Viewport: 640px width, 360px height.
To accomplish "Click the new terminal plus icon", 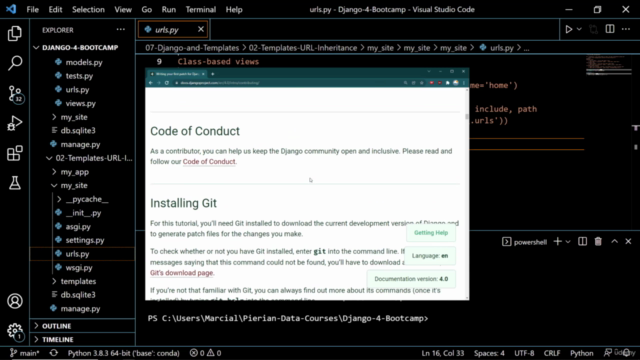I will [557, 242].
